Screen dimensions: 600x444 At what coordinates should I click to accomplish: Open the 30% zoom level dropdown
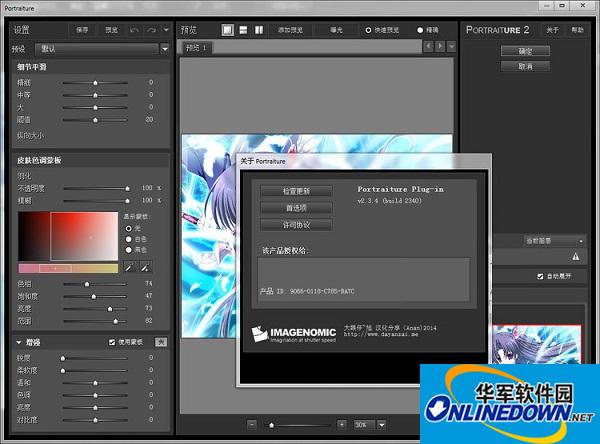pyautogui.click(x=369, y=425)
